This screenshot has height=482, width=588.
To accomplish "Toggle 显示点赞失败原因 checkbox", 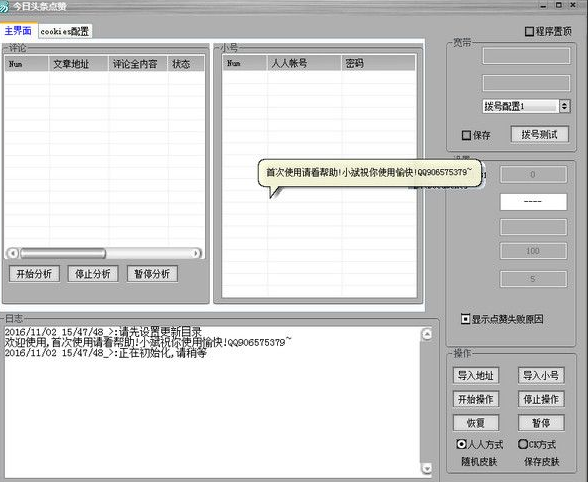I will [465, 319].
